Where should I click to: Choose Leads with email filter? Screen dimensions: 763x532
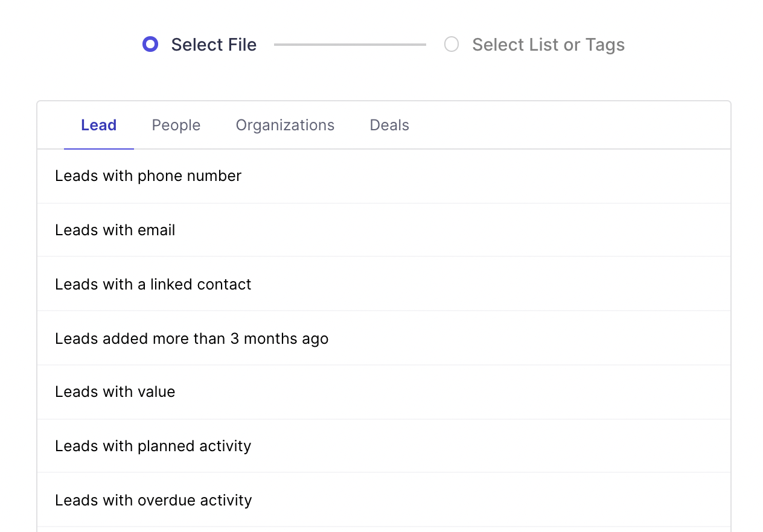(115, 230)
